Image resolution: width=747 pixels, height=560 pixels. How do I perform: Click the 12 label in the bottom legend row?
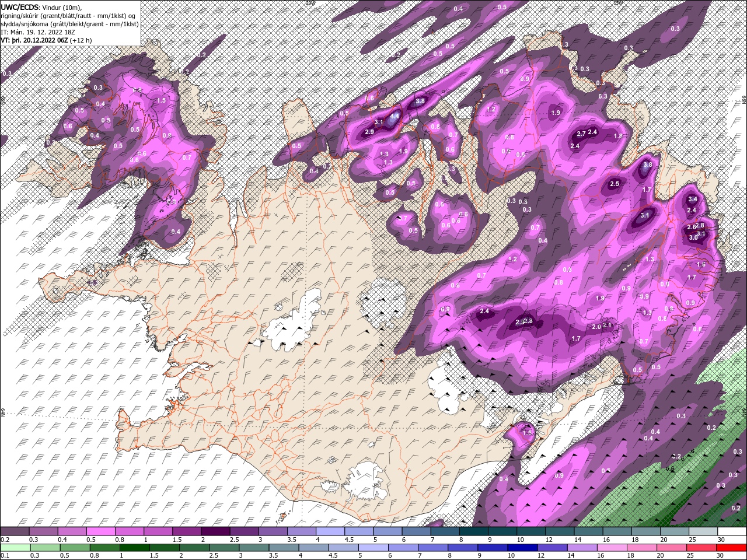pyautogui.click(x=541, y=555)
